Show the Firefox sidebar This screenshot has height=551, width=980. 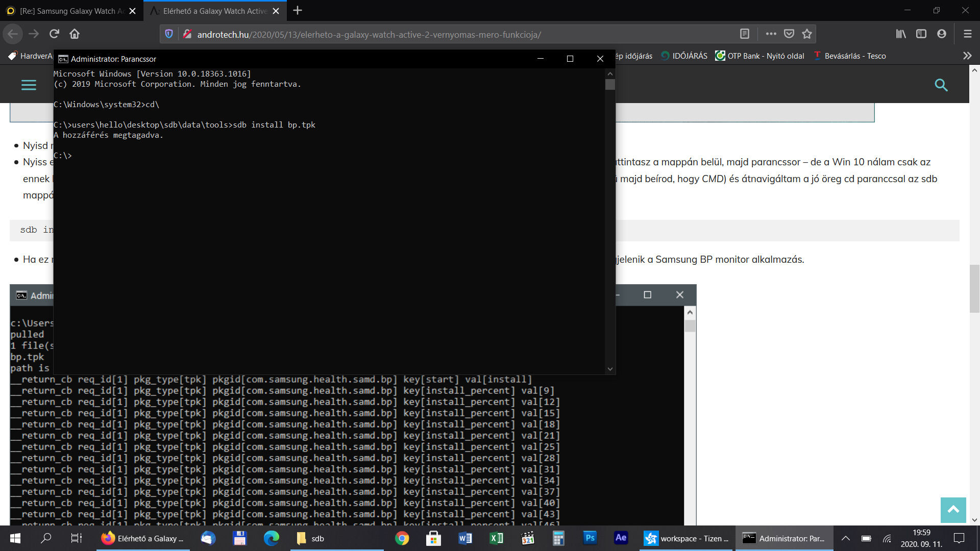coord(921,34)
